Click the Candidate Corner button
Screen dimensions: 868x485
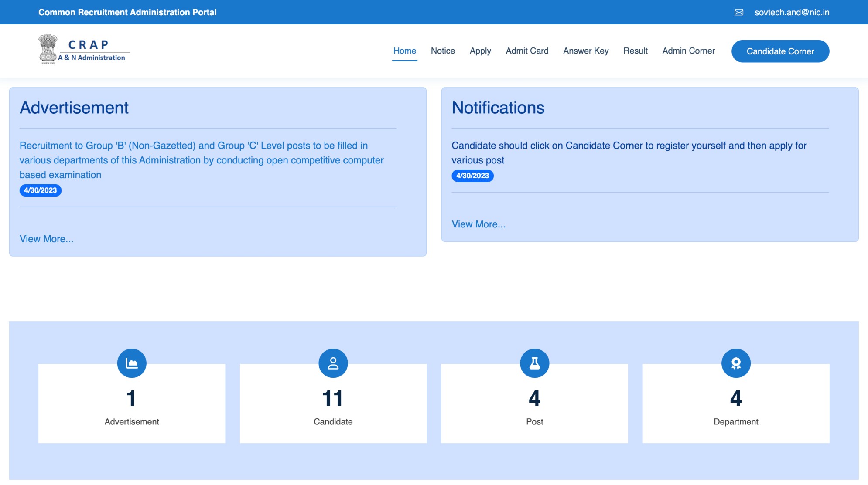[x=780, y=51]
